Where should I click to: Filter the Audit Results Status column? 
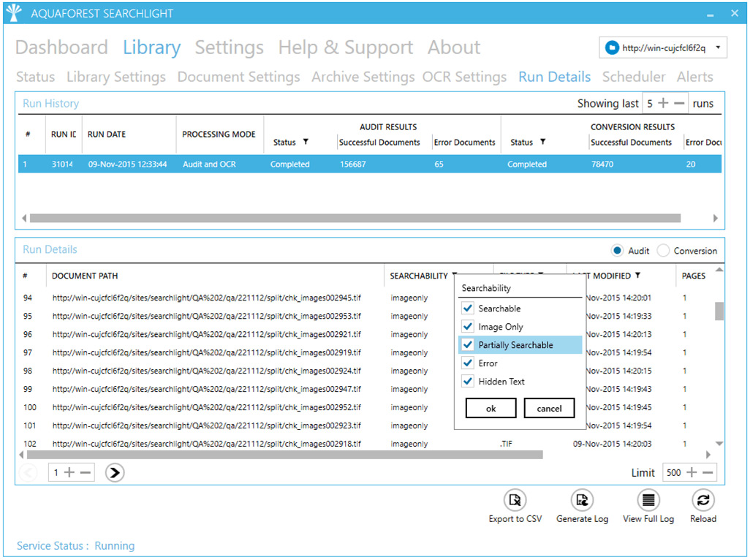pyautogui.click(x=306, y=142)
